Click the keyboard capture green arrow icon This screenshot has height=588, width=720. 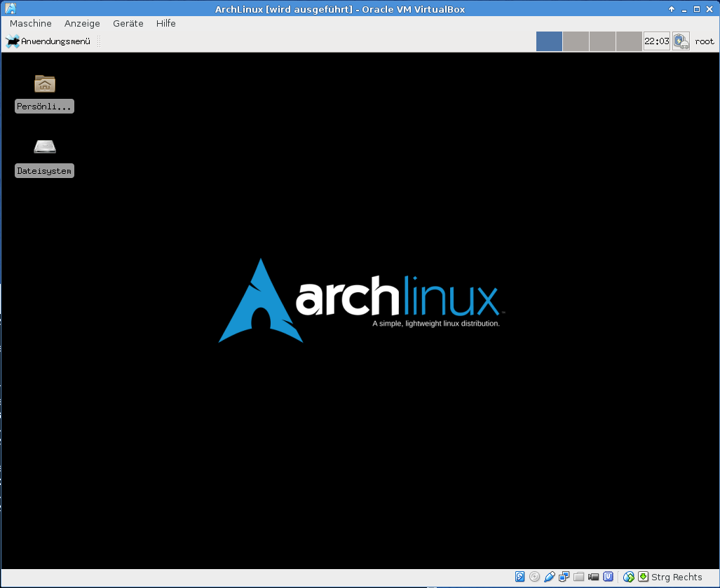pos(643,577)
